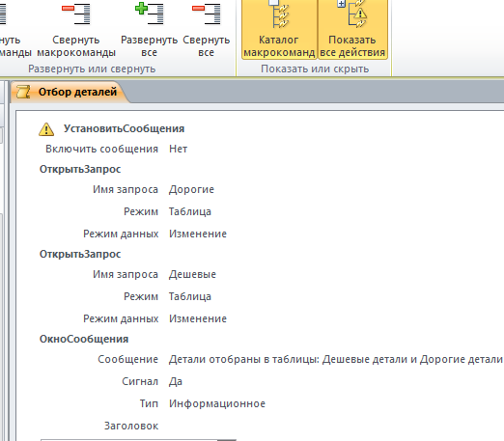Click the Сигнал argument label
The width and height of the screenshot is (504, 441).
point(140,381)
